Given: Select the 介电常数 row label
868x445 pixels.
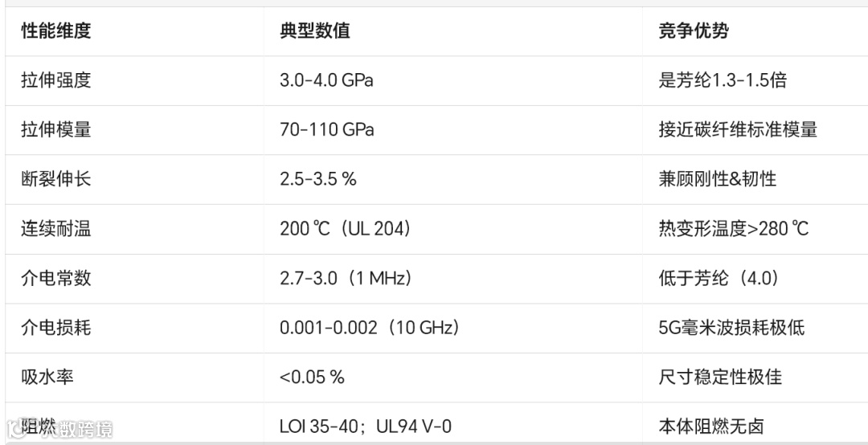Looking at the screenshot, I should tap(56, 278).
